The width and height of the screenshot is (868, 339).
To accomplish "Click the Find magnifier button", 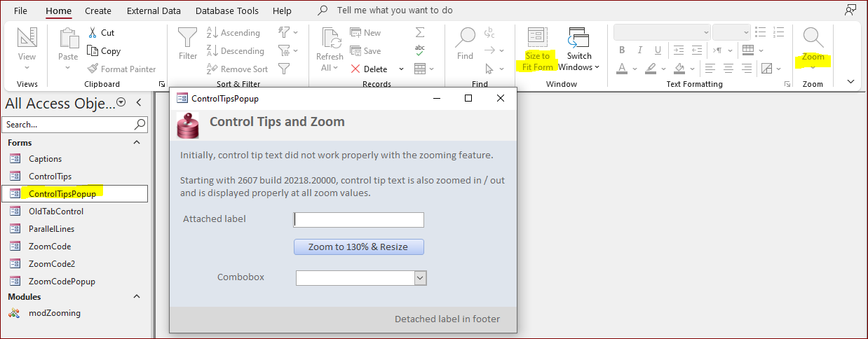I will (x=466, y=44).
